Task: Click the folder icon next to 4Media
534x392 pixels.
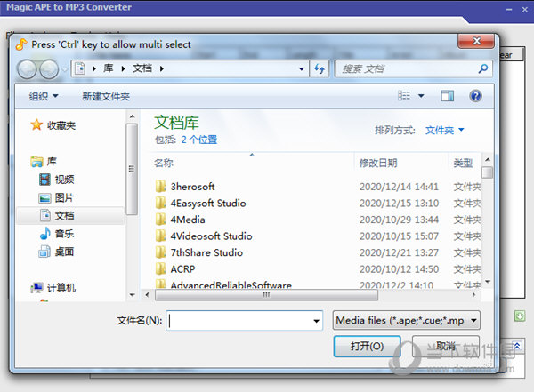Action: [160, 220]
